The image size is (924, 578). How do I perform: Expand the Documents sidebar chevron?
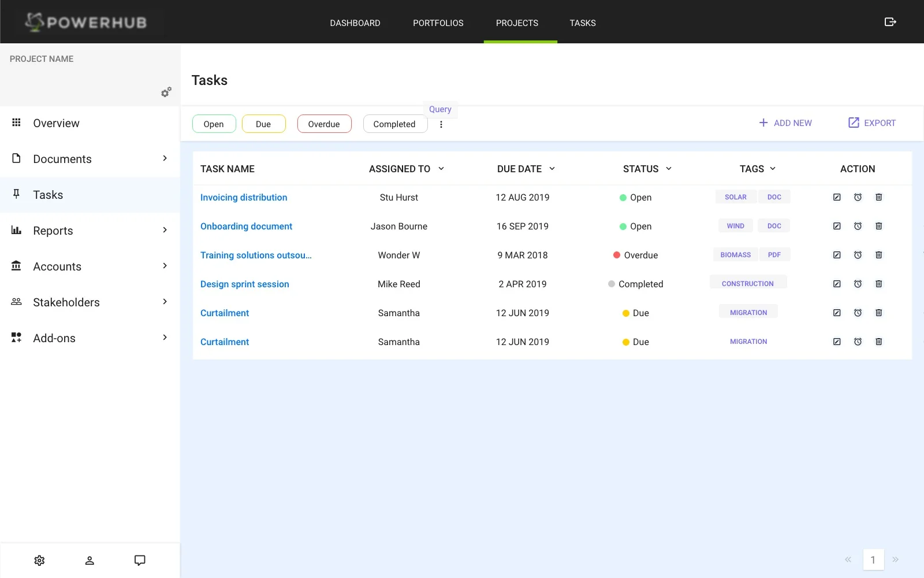click(x=165, y=158)
